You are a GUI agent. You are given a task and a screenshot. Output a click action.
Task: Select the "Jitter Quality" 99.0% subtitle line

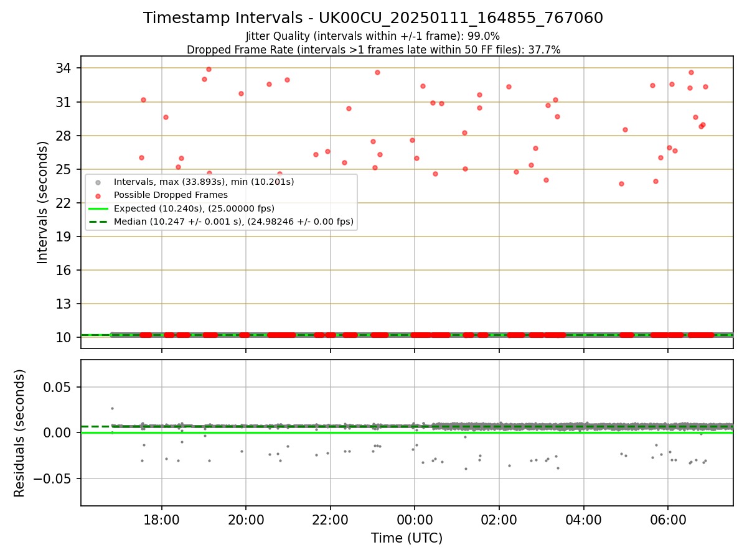(373, 36)
